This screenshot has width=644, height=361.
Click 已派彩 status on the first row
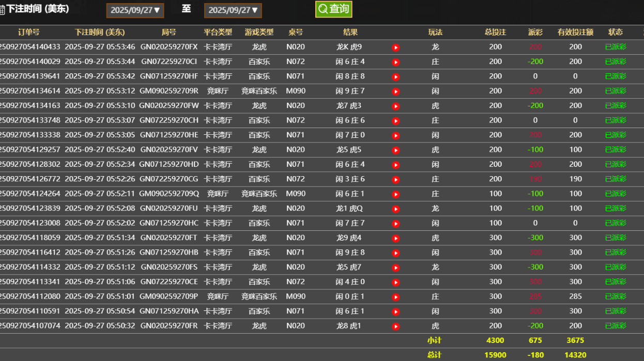615,46
